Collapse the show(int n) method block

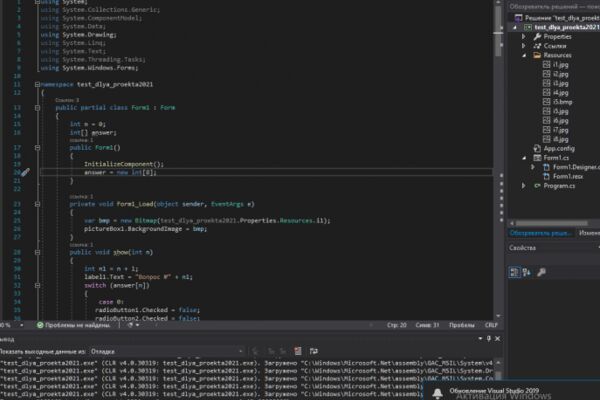(x=37, y=253)
